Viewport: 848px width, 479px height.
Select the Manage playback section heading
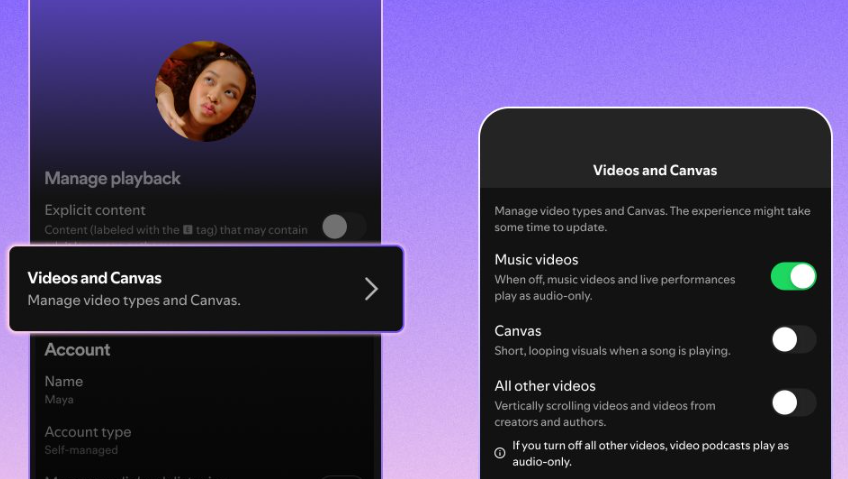[x=112, y=178]
